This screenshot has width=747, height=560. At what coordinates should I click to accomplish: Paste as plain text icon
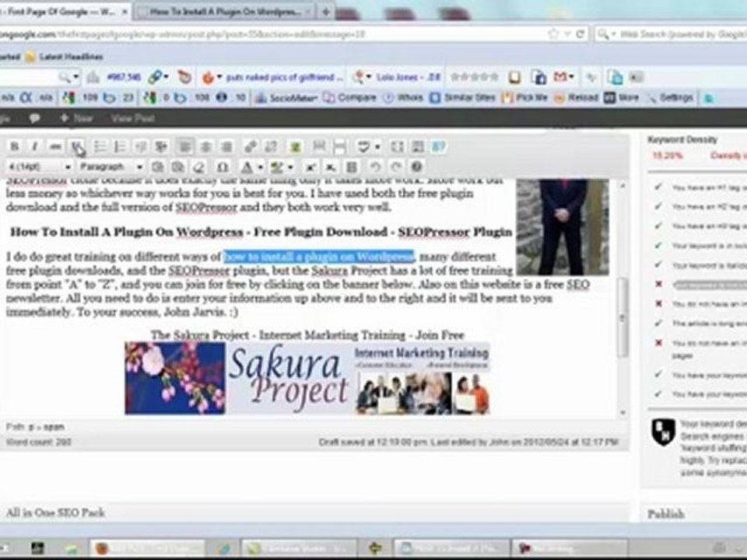(x=157, y=167)
